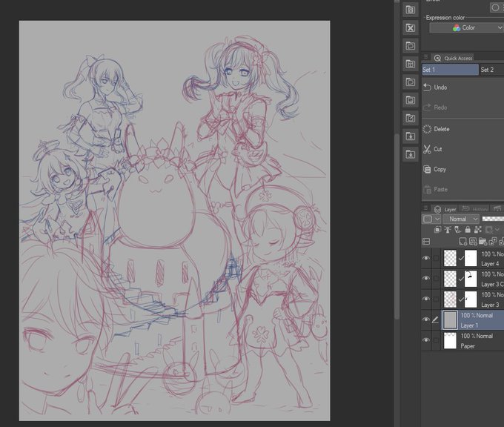Screen dimensions: 504x427
Task: Click the Undo arrow icon in Quick Access
Action: [427, 87]
